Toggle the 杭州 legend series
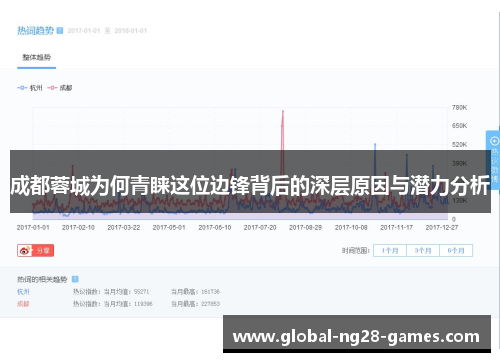This screenshot has width=500, height=362. point(30,88)
